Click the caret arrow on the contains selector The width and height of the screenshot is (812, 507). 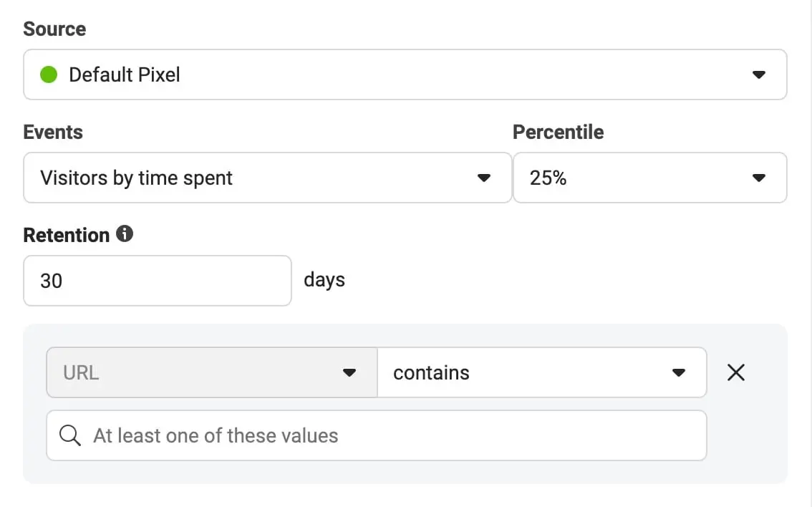pos(679,372)
